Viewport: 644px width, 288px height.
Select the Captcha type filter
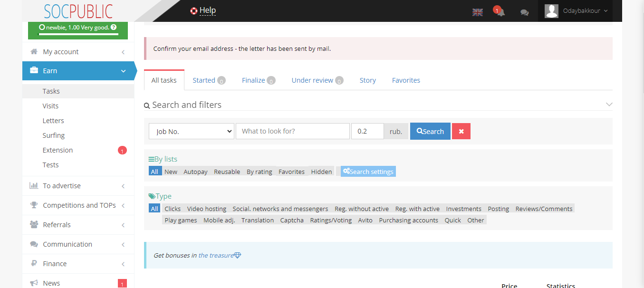292,220
